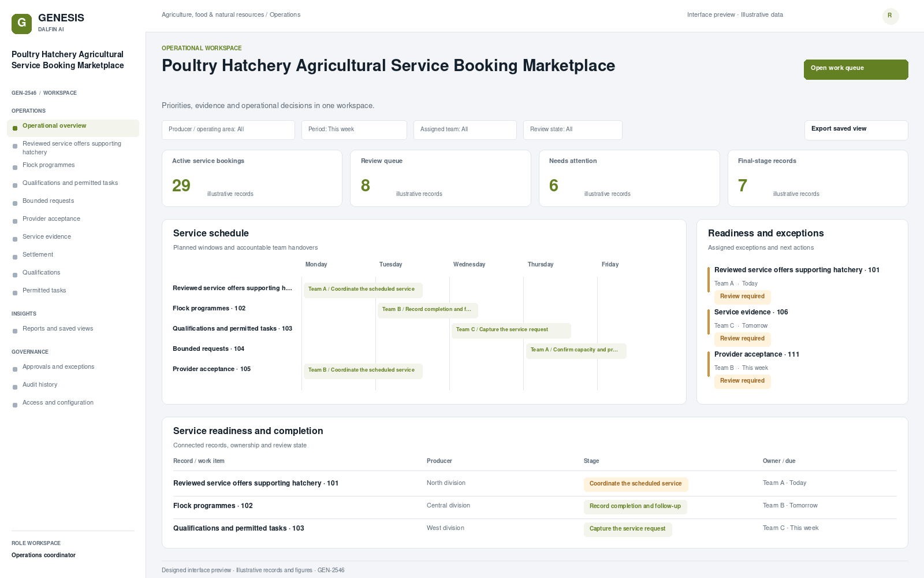Open Reports and saved views
Image resolution: width=924 pixels, height=578 pixels.
[x=58, y=329]
